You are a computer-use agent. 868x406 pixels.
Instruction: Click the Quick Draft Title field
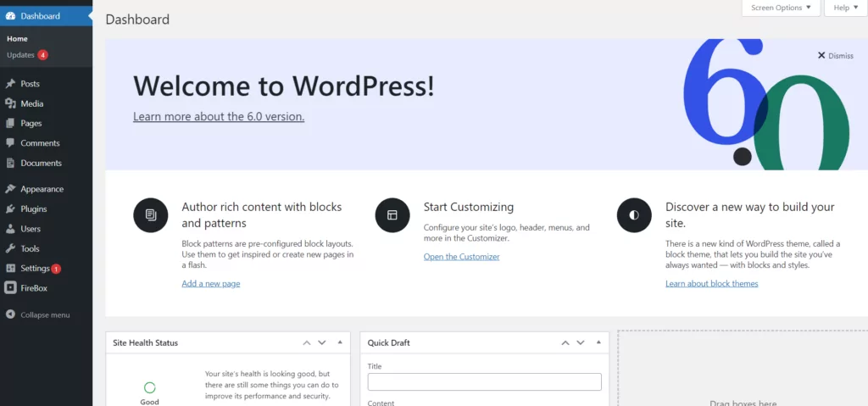click(x=484, y=381)
